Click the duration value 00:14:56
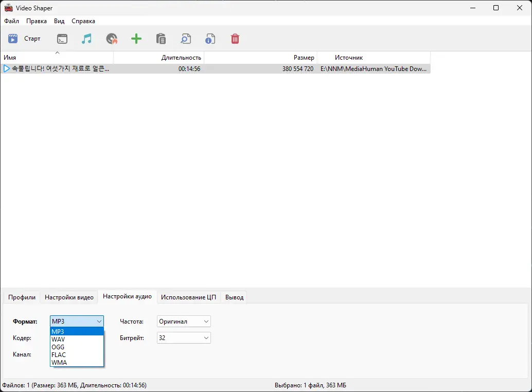The height and width of the screenshot is (392, 532). [x=189, y=69]
